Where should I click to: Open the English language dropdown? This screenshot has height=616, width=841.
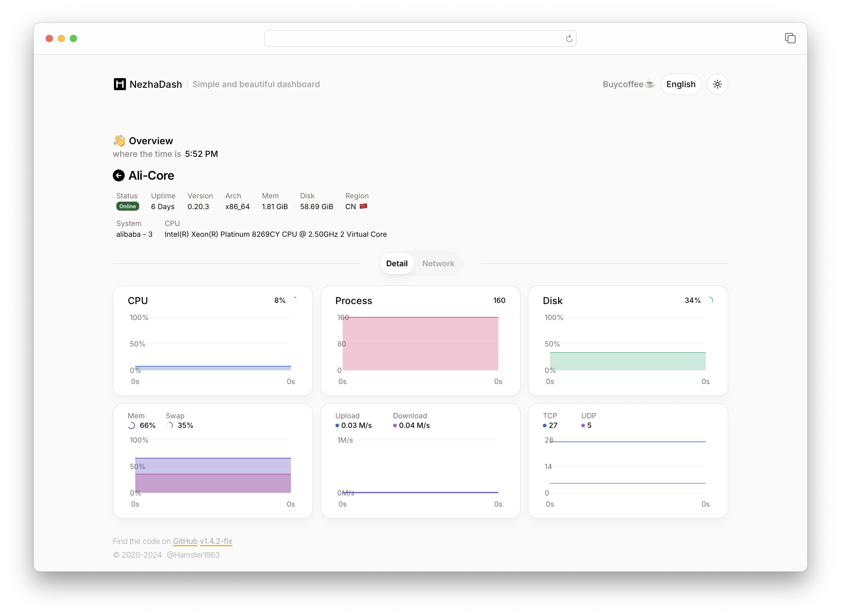[x=680, y=84]
